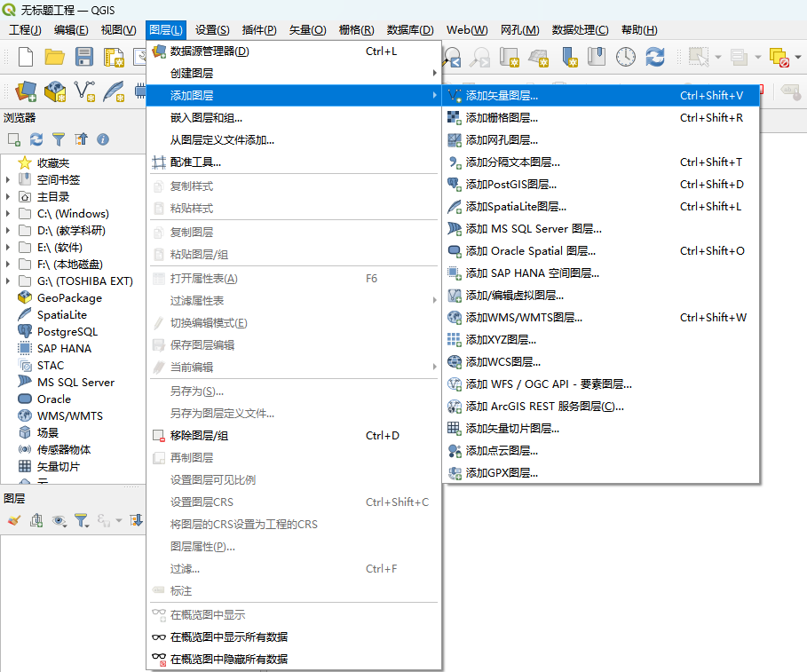This screenshot has width=807, height=672.
Task: Select 从图层定义文件添加... entry
Action: [x=294, y=140]
